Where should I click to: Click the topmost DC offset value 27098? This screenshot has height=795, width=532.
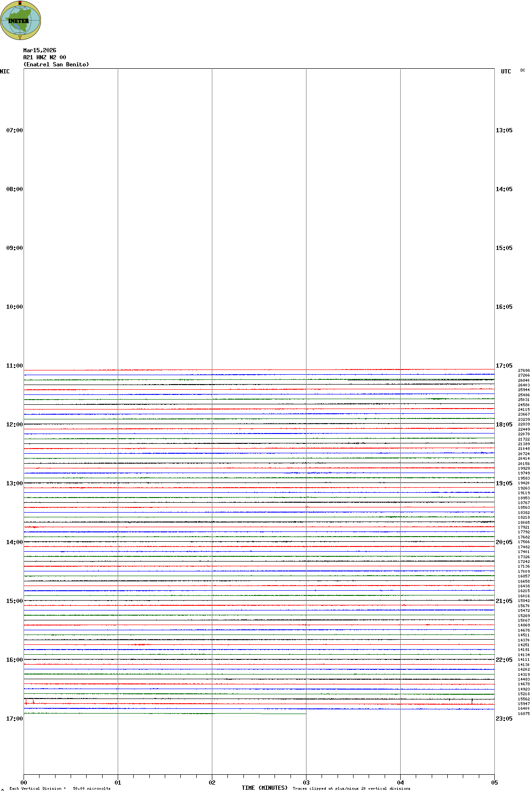pyautogui.click(x=524, y=371)
